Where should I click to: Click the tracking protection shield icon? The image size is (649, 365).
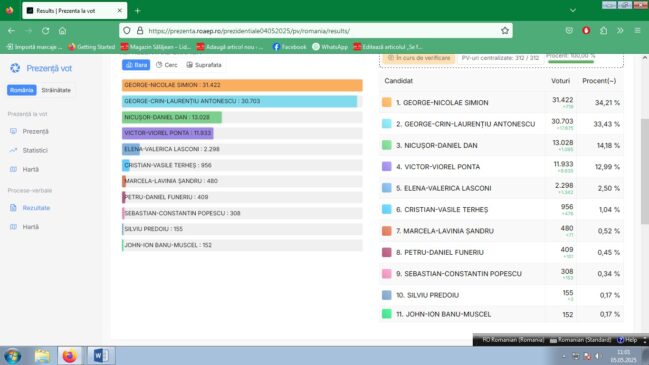127,31
